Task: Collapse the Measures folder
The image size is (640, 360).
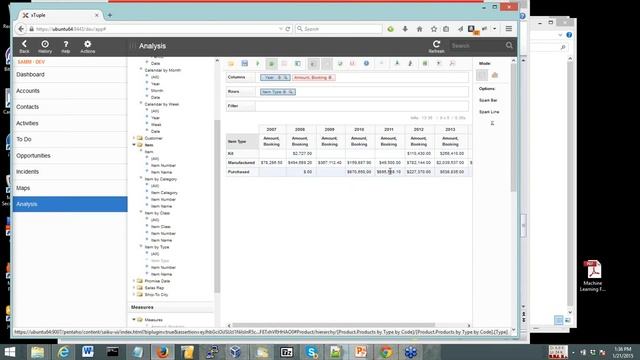Action: tap(134, 320)
